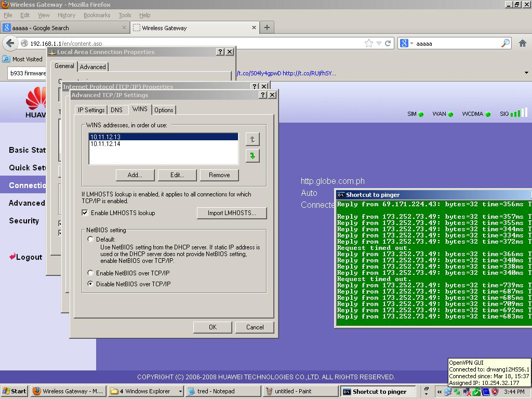Open the Bookmarks menu
Image resolution: width=532 pixels, height=399 pixels.
tap(97, 15)
